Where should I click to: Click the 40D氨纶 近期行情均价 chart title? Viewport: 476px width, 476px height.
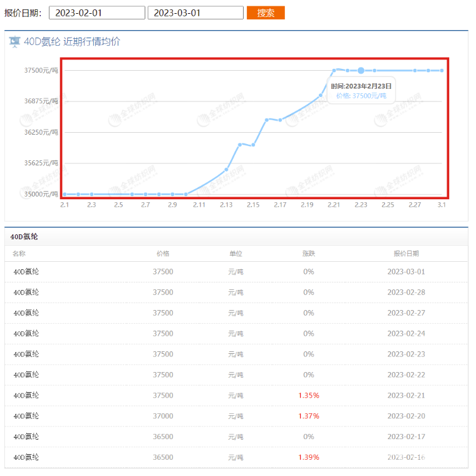tap(71, 42)
